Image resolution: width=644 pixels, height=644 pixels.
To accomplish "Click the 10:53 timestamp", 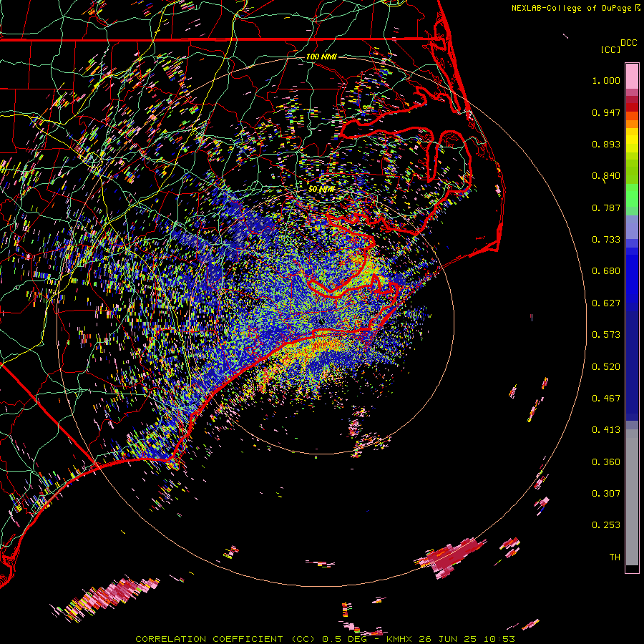I will (x=499, y=639).
